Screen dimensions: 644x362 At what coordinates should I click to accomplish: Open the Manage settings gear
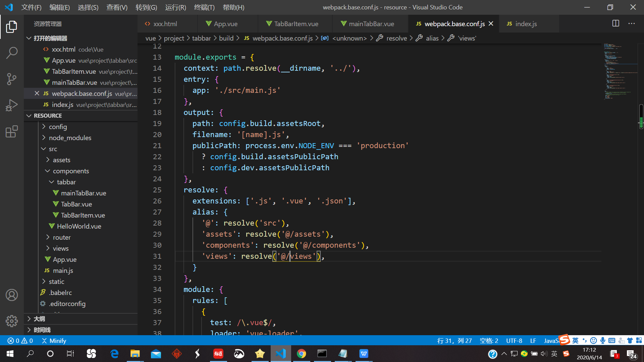12,321
